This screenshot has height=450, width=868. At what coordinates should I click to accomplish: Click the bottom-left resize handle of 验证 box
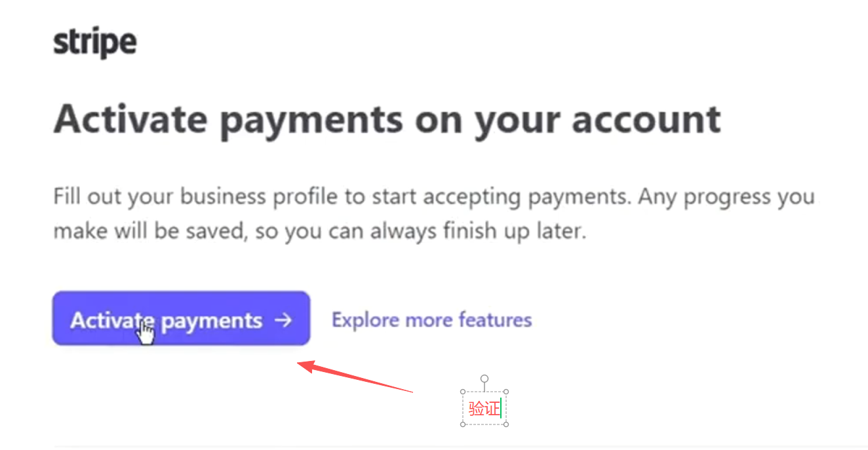[x=463, y=424]
